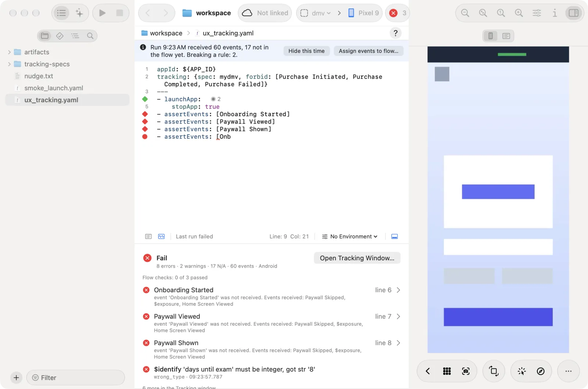The width and height of the screenshot is (588, 389).
Task: Select the Pixel 9 device
Action: click(363, 13)
